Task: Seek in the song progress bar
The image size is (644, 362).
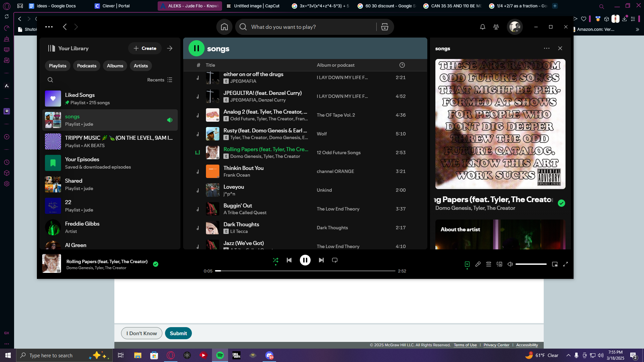Action: click(305, 271)
